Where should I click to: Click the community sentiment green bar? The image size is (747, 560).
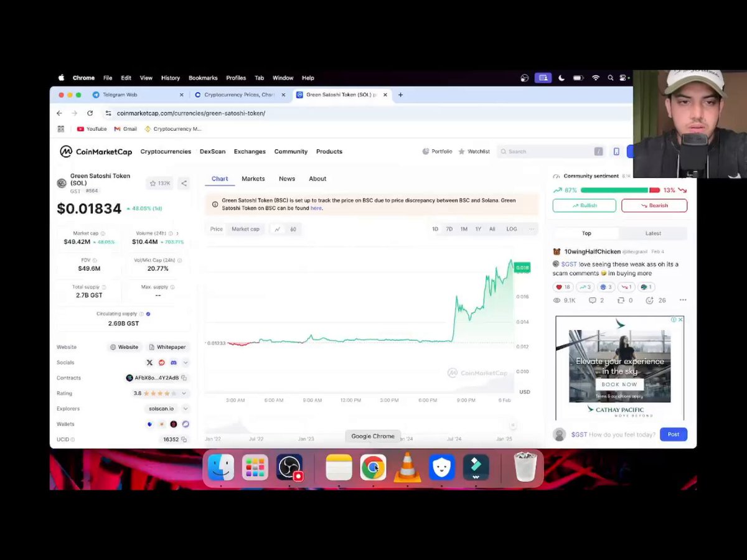tap(614, 190)
